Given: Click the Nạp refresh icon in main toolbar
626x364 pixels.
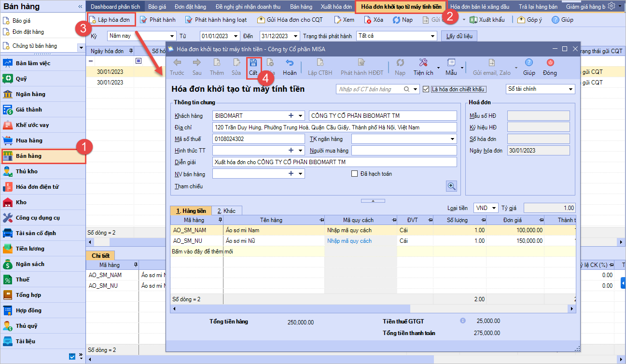Looking at the screenshot, I should 396,20.
